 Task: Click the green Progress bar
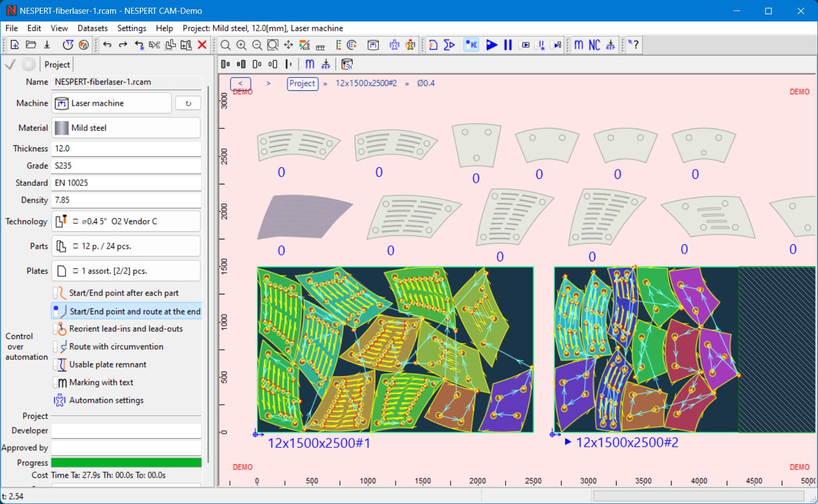[126, 463]
